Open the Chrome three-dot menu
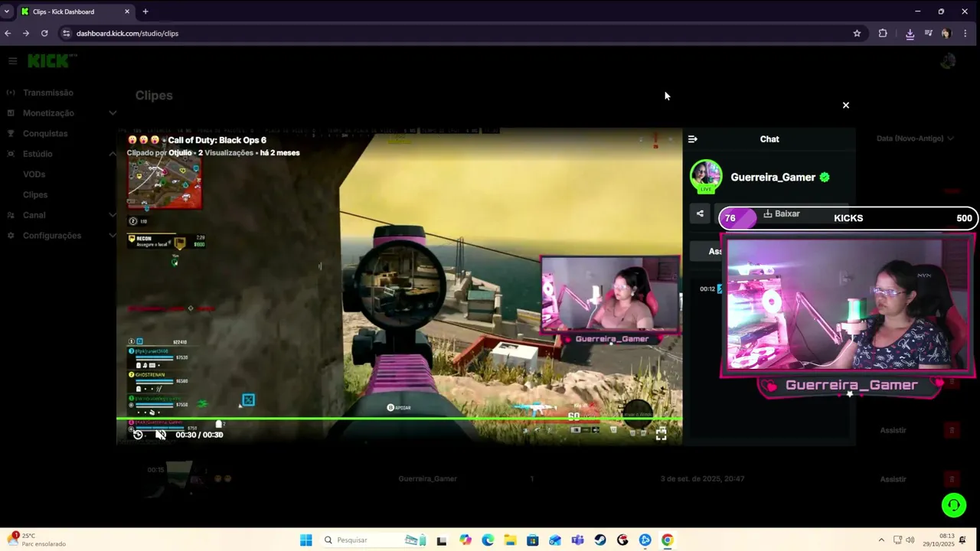The height and width of the screenshot is (551, 980). pyautogui.click(x=965, y=34)
